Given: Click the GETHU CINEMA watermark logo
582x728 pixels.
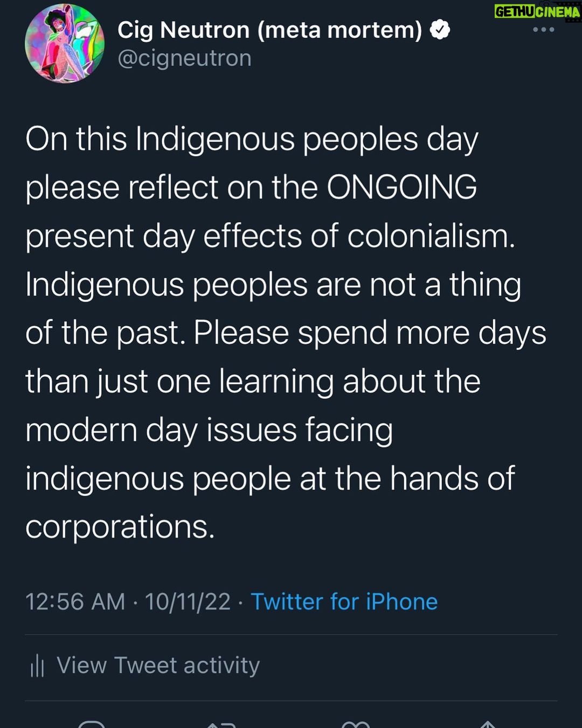Looking at the screenshot, I should [x=537, y=11].
